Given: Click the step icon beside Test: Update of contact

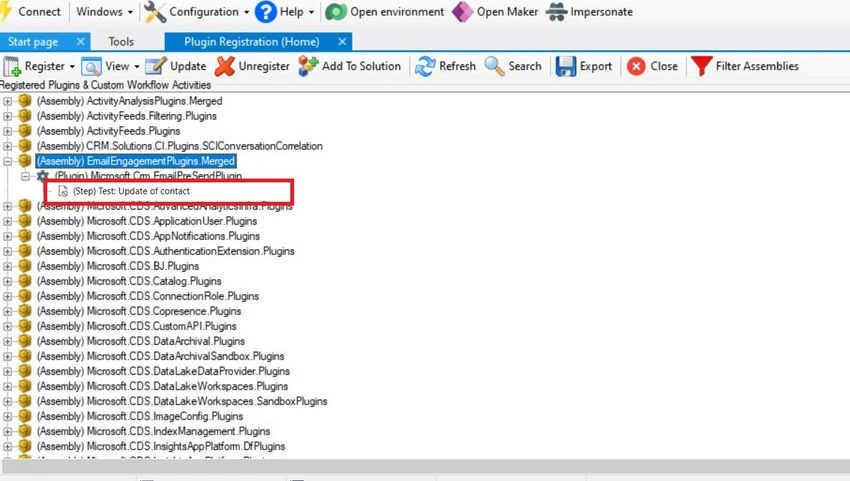Looking at the screenshot, I should click(x=63, y=191).
